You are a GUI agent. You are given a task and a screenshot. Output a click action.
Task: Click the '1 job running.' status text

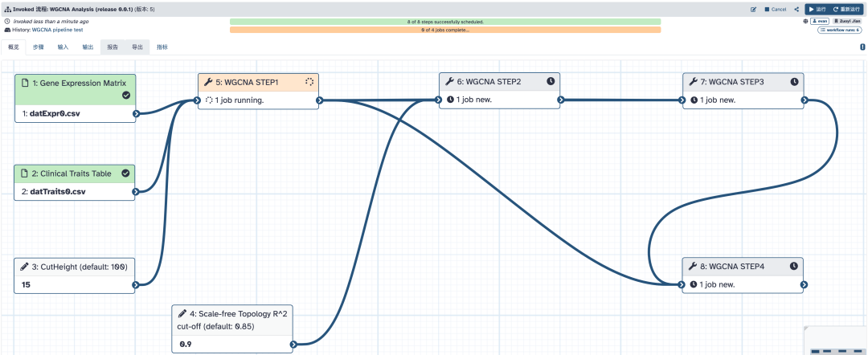238,100
